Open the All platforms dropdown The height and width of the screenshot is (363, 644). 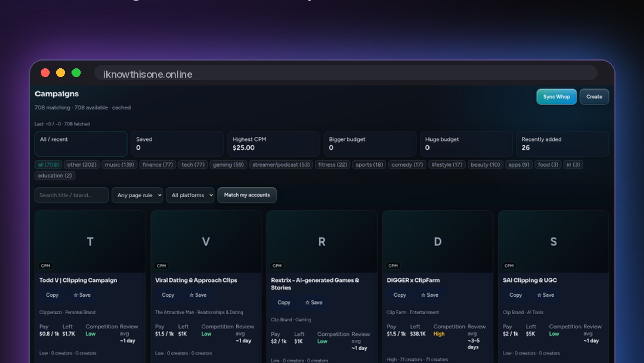[x=190, y=195]
